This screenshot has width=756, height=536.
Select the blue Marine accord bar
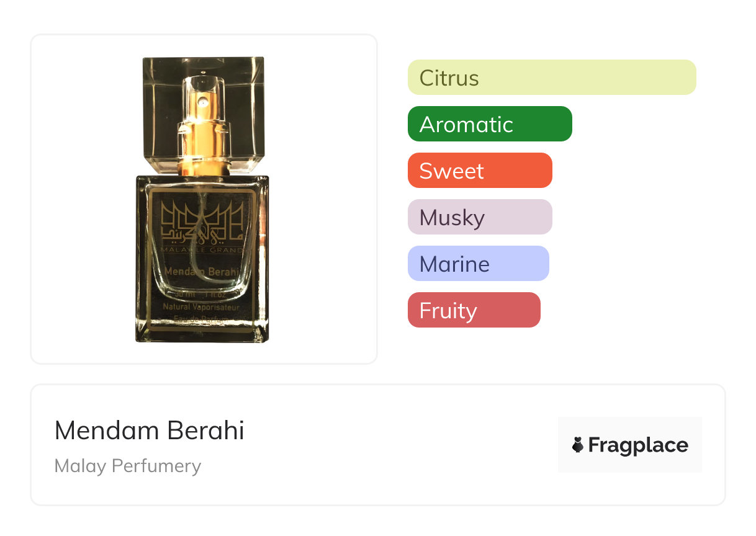pyautogui.click(x=479, y=264)
